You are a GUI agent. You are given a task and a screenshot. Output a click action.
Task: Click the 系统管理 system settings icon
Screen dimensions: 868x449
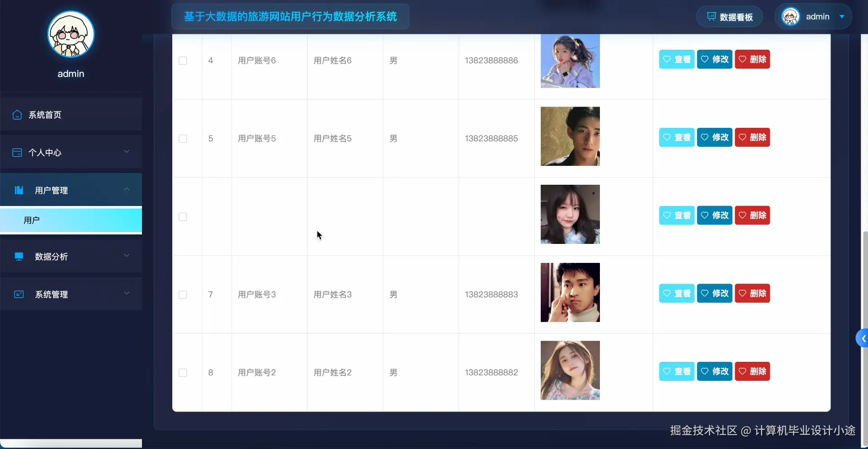(19, 294)
